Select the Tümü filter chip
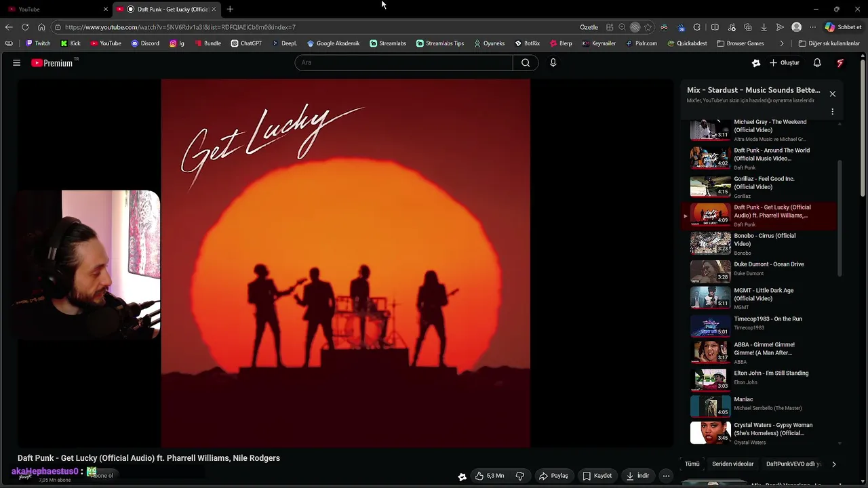The height and width of the screenshot is (488, 868). click(692, 464)
